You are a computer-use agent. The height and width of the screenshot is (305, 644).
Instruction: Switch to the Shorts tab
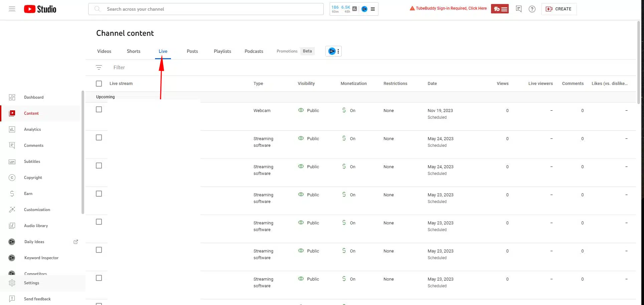[133, 51]
